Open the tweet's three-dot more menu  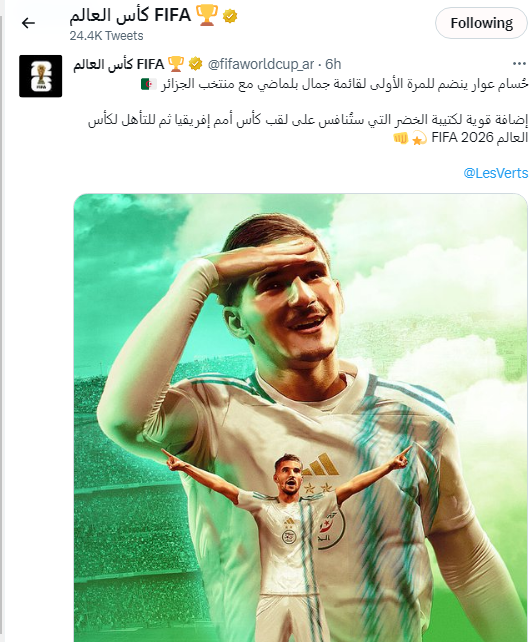(x=519, y=63)
